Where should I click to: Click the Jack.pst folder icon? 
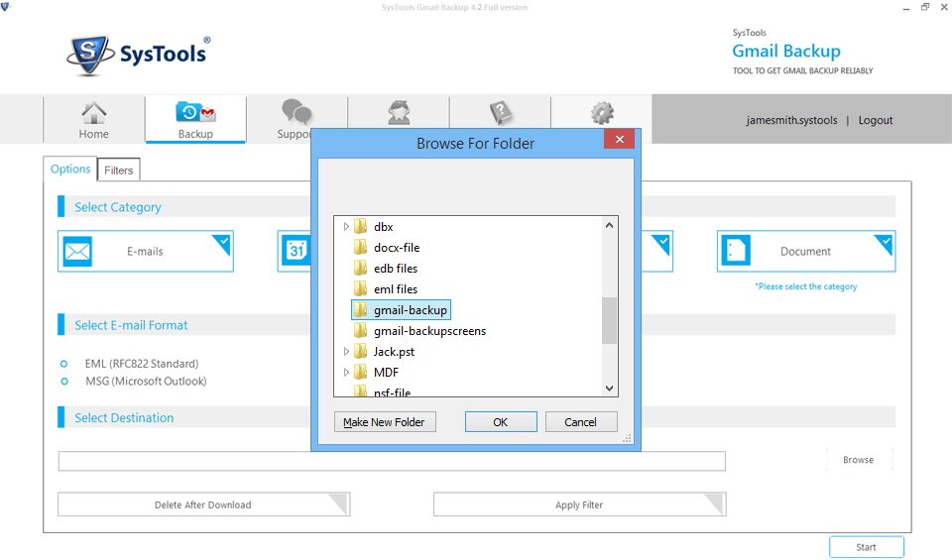[x=361, y=352]
